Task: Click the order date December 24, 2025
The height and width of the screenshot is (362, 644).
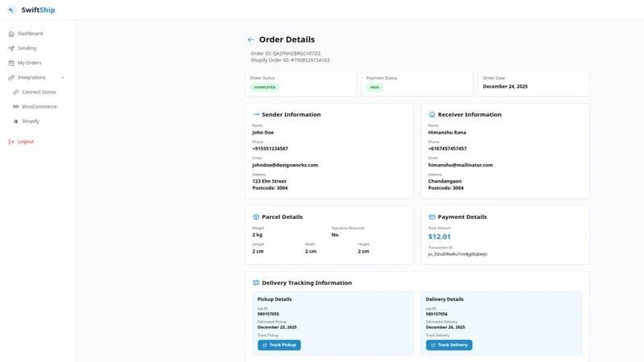Action: click(506, 87)
